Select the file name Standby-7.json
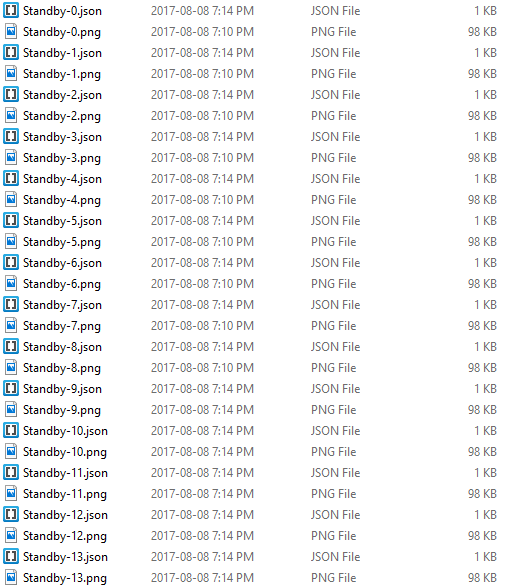The width and height of the screenshot is (520, 588). coord(62,305)
